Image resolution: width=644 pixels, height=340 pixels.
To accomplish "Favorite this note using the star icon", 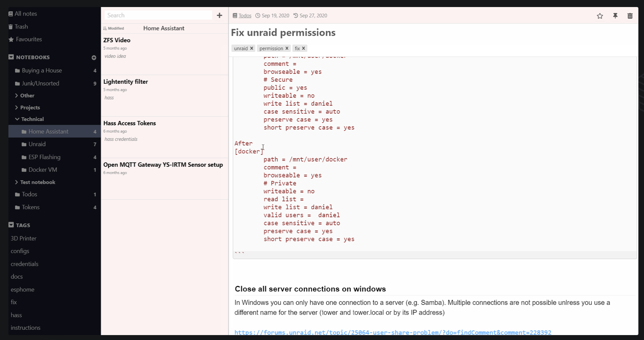I will (x=600, y=16).
